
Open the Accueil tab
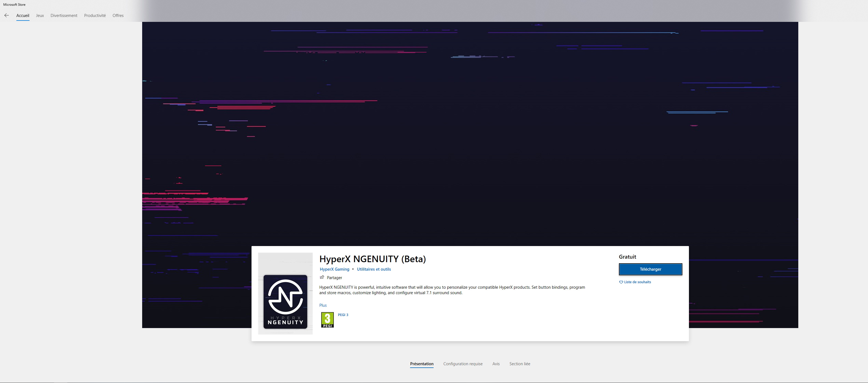tap(23, 16)
